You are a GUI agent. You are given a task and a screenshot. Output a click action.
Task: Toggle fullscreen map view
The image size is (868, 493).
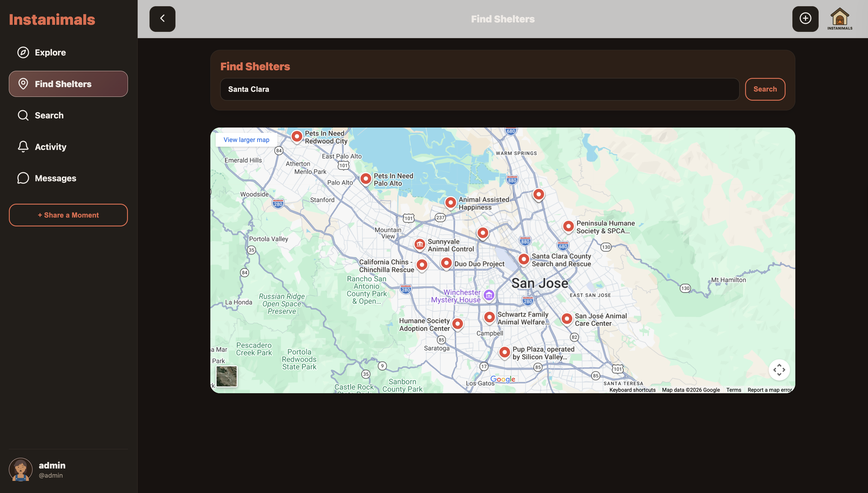tap(779, 370)
